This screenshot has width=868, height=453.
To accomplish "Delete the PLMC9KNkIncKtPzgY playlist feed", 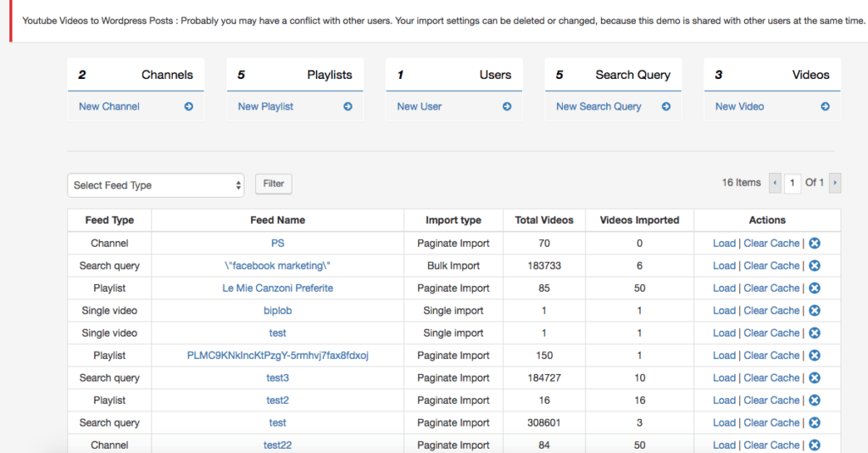I will (x=815, y=355).
